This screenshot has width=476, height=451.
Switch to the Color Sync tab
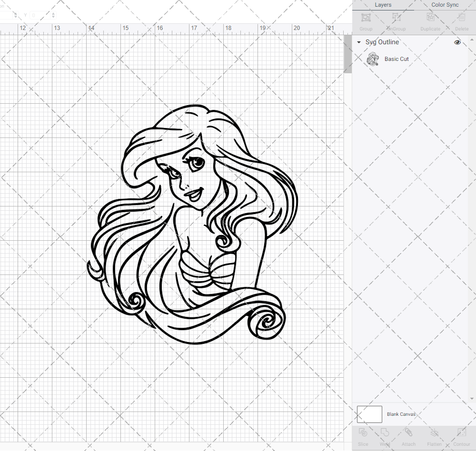[x=445, y=5]
